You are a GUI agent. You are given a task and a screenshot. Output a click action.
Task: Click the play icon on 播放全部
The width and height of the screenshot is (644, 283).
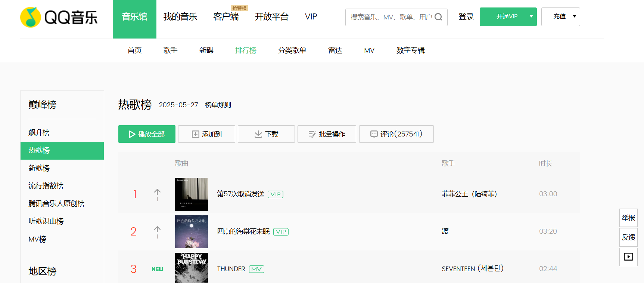132,134
